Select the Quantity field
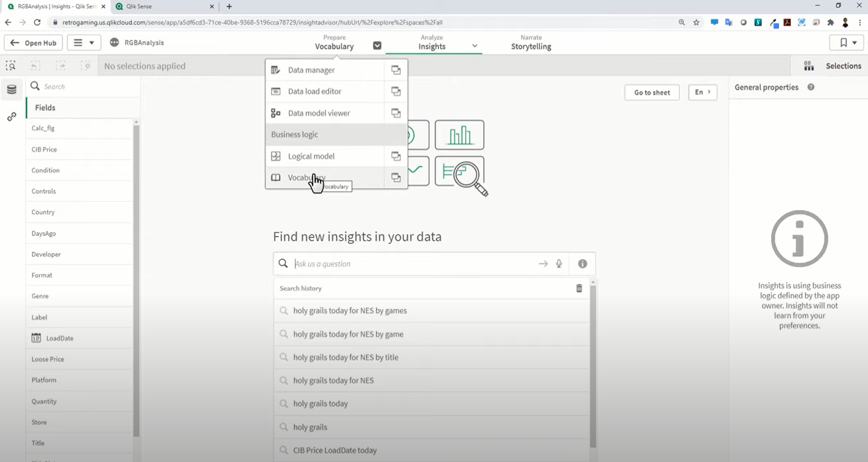 pyautogui.click(x=79, y=401)
